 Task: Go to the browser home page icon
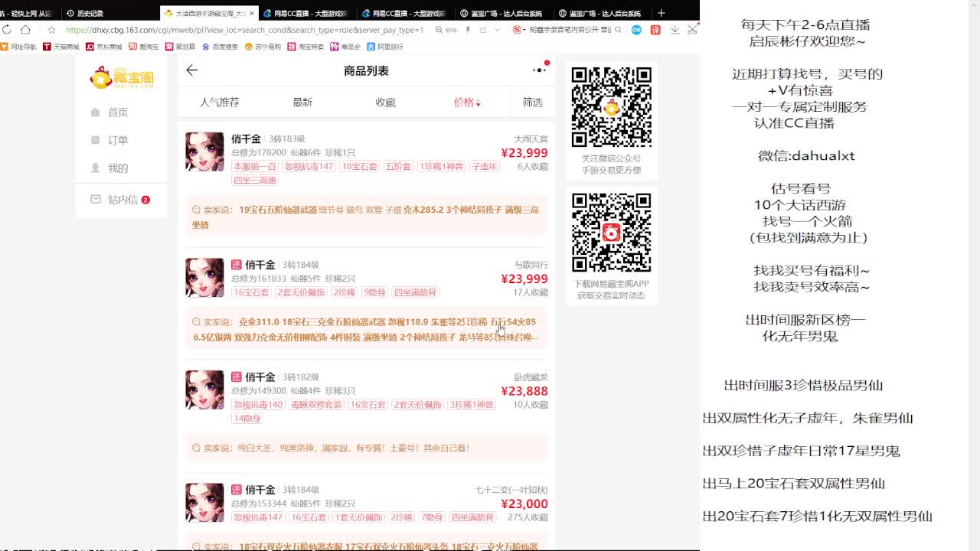pos(25,30)
